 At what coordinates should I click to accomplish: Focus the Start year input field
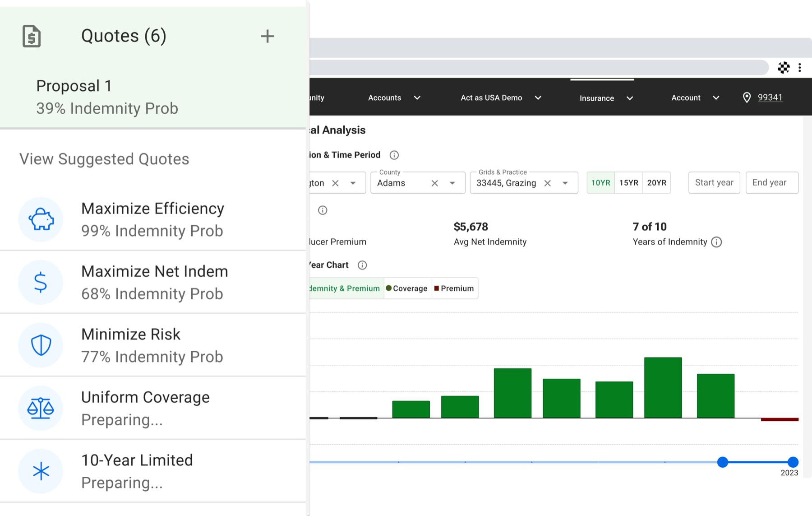point(714,183)
